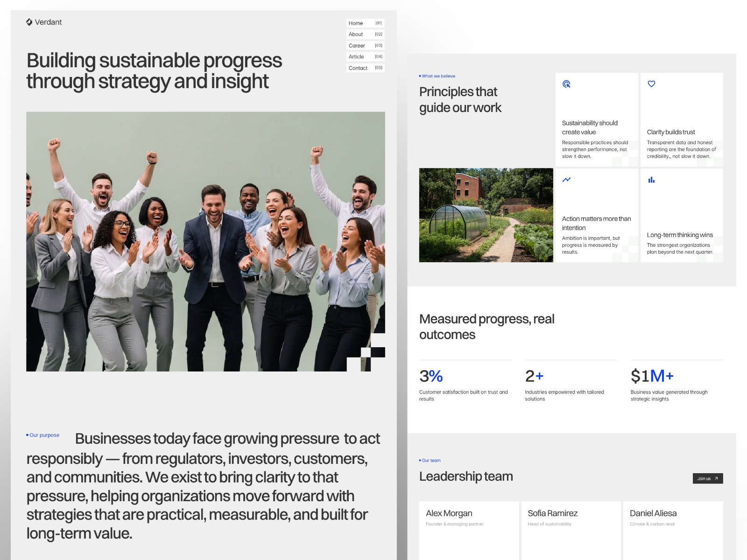Click the "3%" customer satisfaction statistic
This screenshot has width=747, height=560.
click(430, 376)
